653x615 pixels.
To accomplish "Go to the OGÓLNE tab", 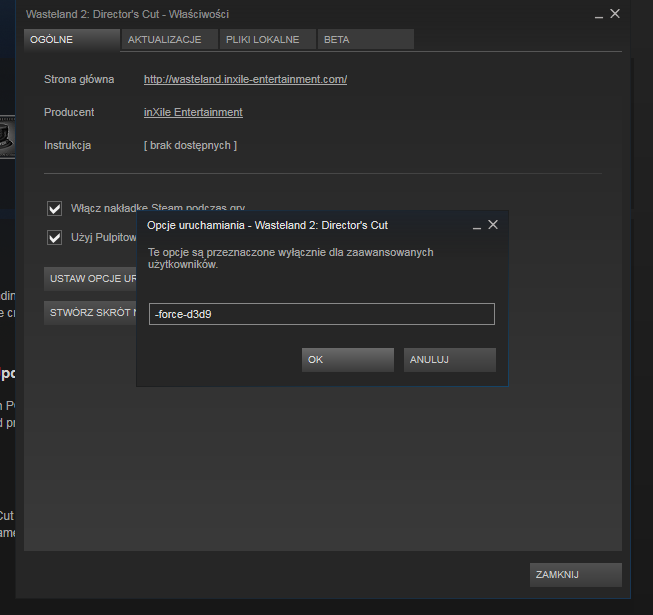I will click(x=70, y=40).
